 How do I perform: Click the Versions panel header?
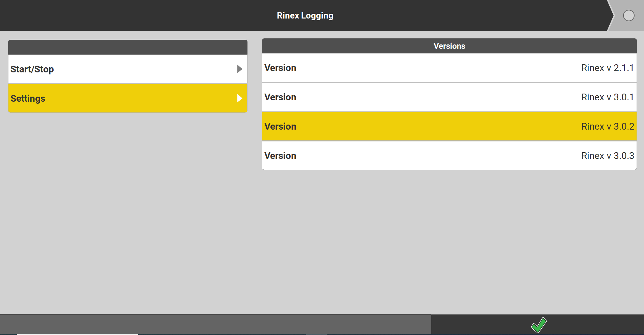(449, 46)
